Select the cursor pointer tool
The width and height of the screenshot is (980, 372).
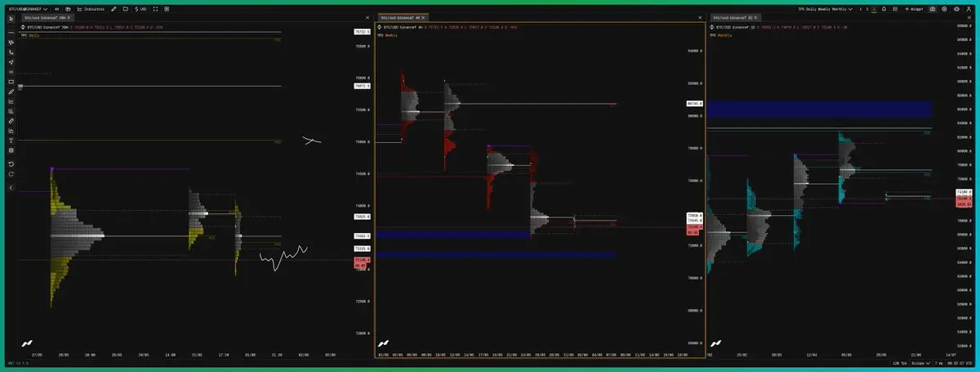[x=11, y=17]
